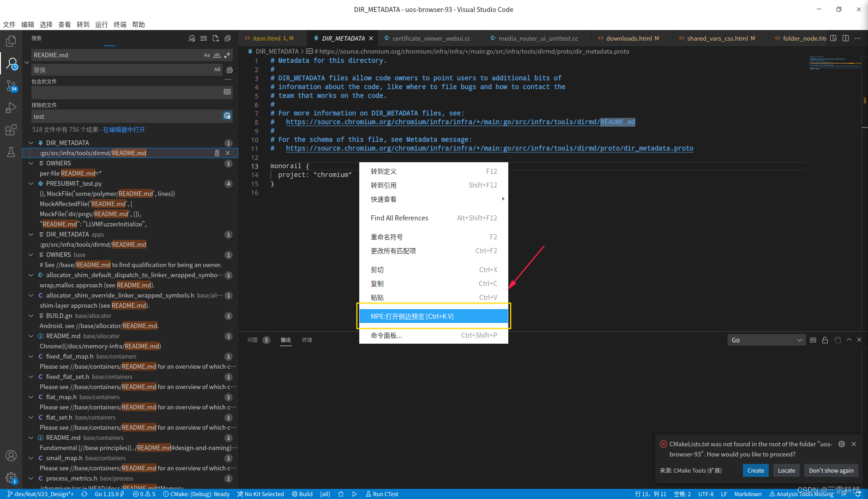The image size is (868, 499).
Task: Select the Explorer icon in the activity bar
Action: click(x=11, y=41)
